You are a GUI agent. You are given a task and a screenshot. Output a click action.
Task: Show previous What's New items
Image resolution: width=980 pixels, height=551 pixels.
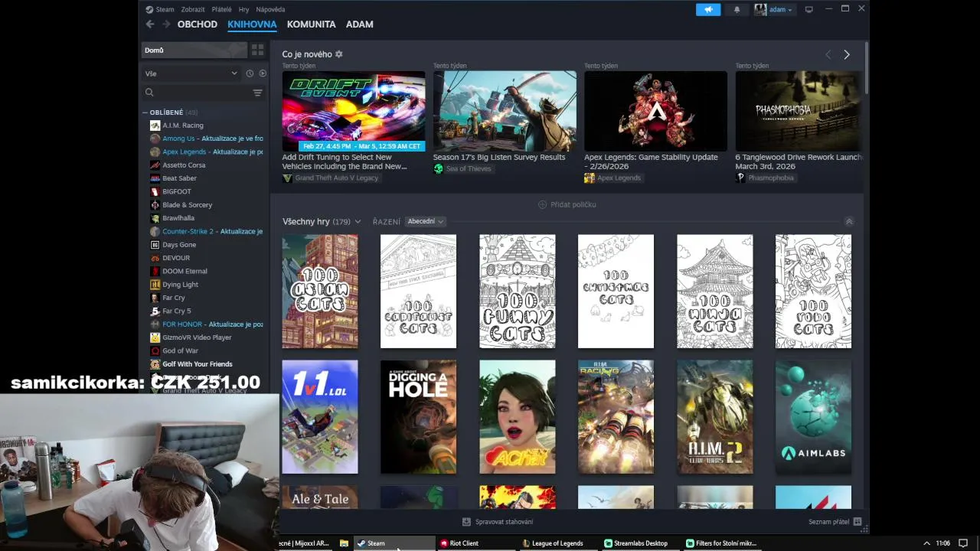(828, 54)
